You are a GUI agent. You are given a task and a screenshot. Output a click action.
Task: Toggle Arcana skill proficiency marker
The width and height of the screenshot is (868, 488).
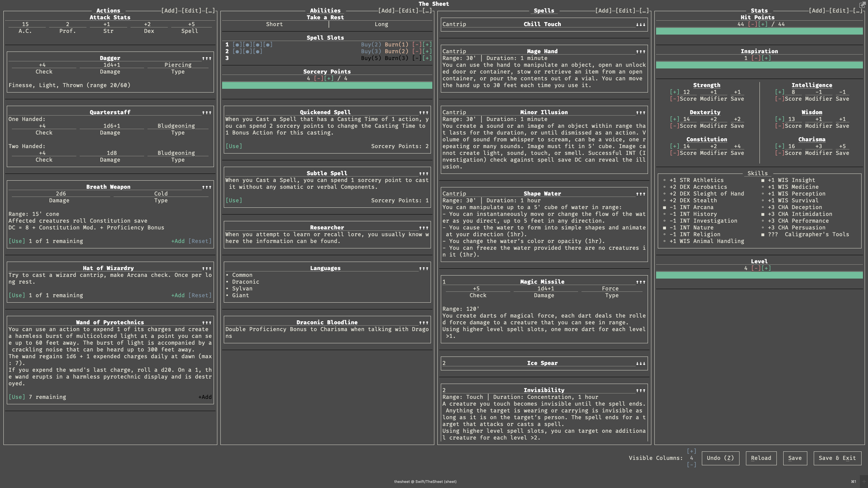click(664, 207)
